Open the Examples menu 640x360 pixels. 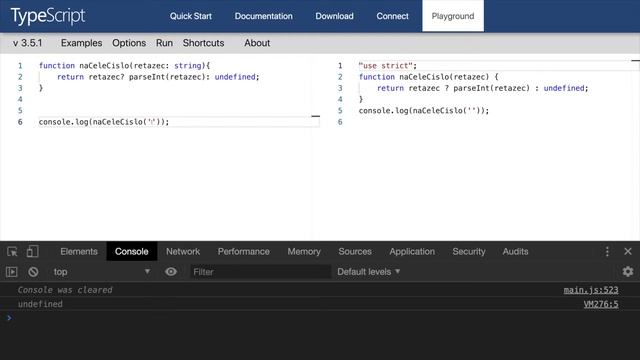point(81,43)
